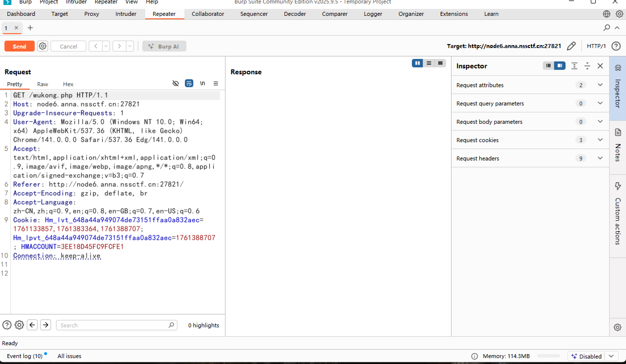Expand Request headers section chevron
The width and height of the screenshot is (626, 364).
(x=600, y=158)
